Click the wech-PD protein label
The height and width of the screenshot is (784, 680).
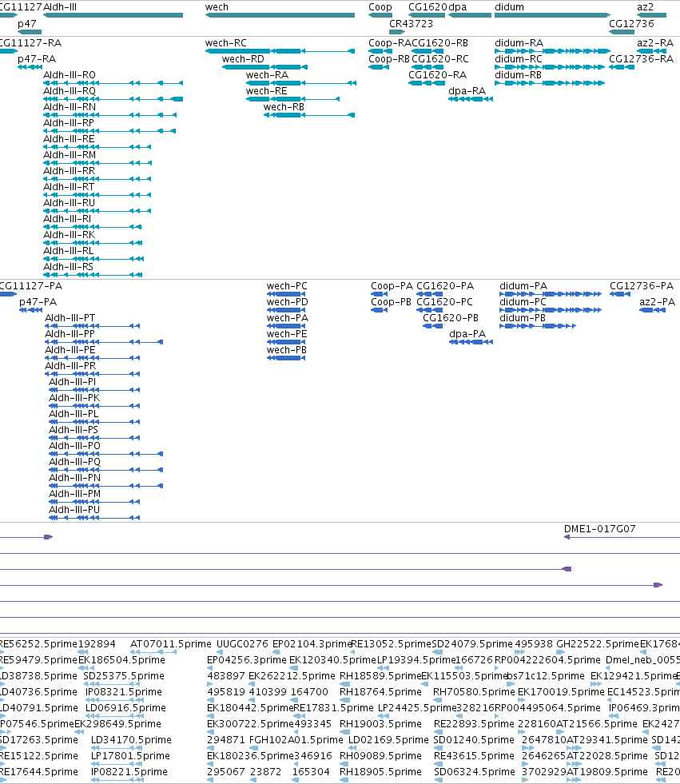point(288,302)
